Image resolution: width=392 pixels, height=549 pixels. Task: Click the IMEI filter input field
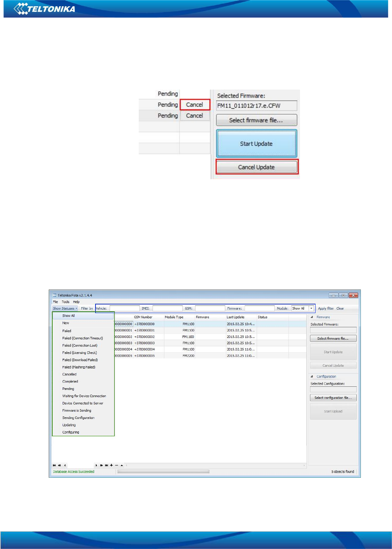[x=167, y=308]
